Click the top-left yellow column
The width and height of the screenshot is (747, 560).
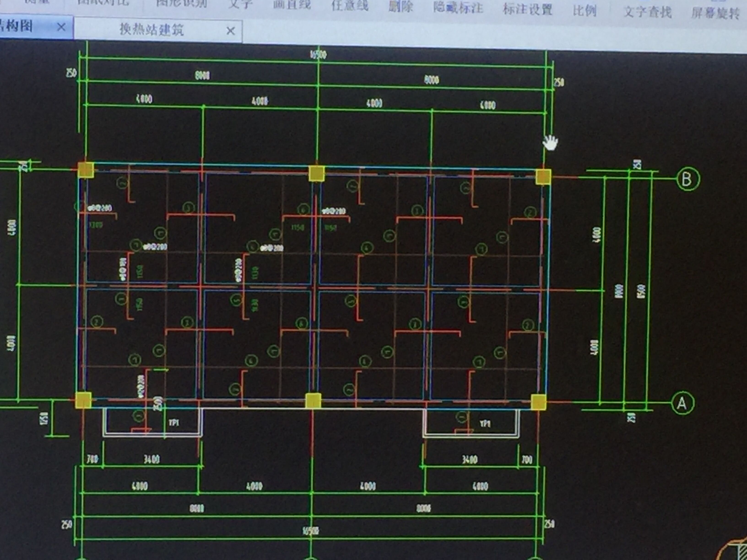click(x=86, y=170)
